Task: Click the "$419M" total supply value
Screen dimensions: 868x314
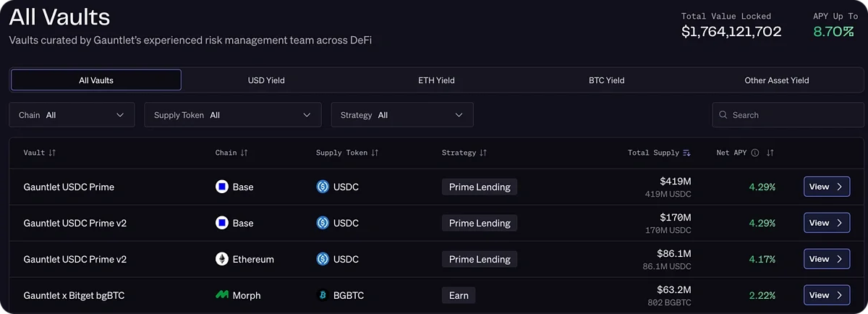Action: pyautogui.click(x=676, y=181)
